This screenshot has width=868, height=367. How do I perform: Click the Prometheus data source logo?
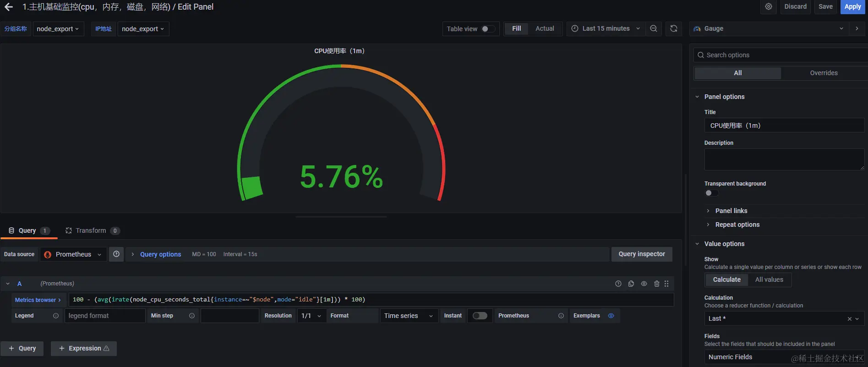click(48, 254)
